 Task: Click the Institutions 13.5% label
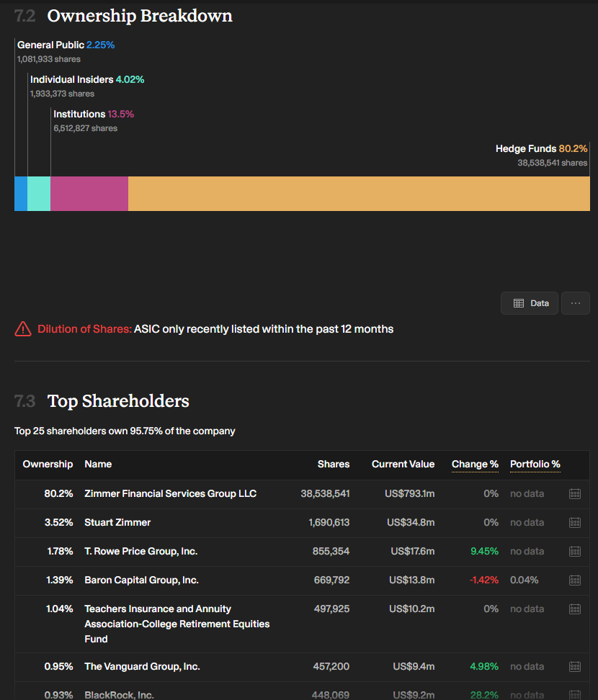(x=94, y=115)
